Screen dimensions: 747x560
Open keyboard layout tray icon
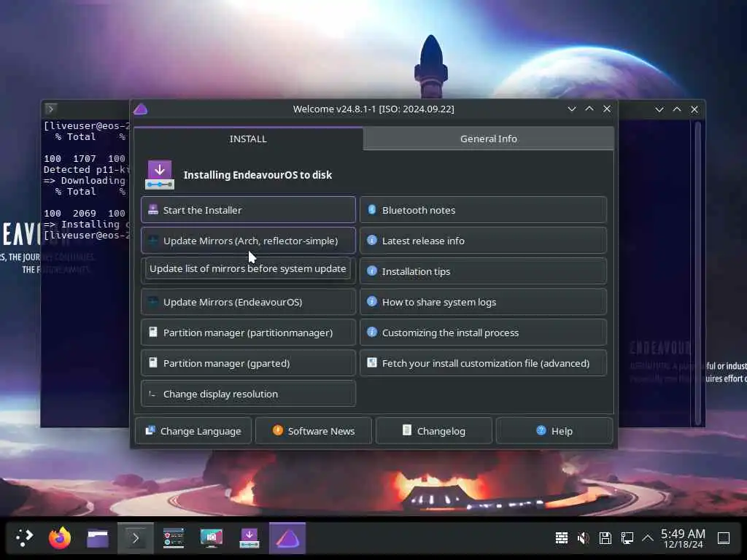[x=562, y=538]
